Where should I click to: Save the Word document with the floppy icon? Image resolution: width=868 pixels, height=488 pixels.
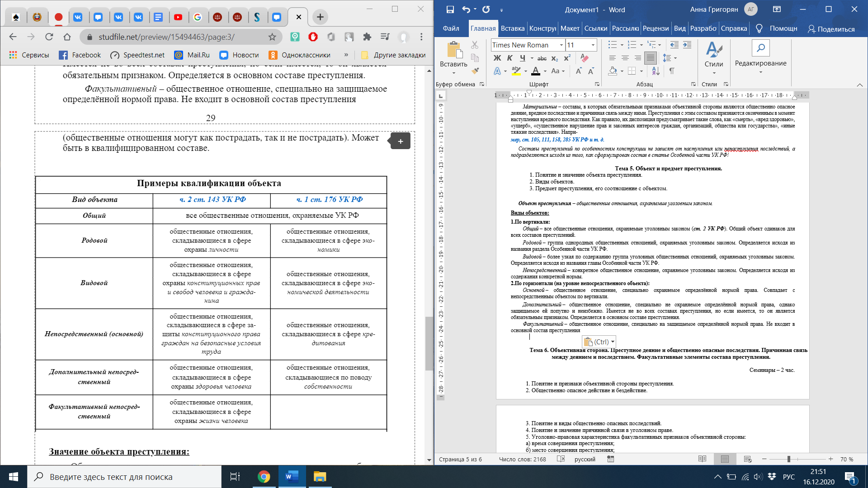click(x=450, y=9)
